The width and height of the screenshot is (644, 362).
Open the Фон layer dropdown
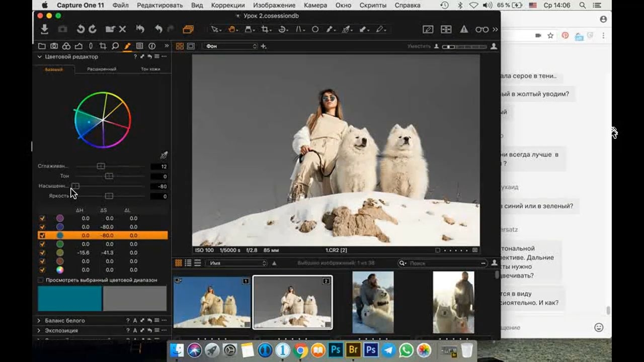[230, 46]
